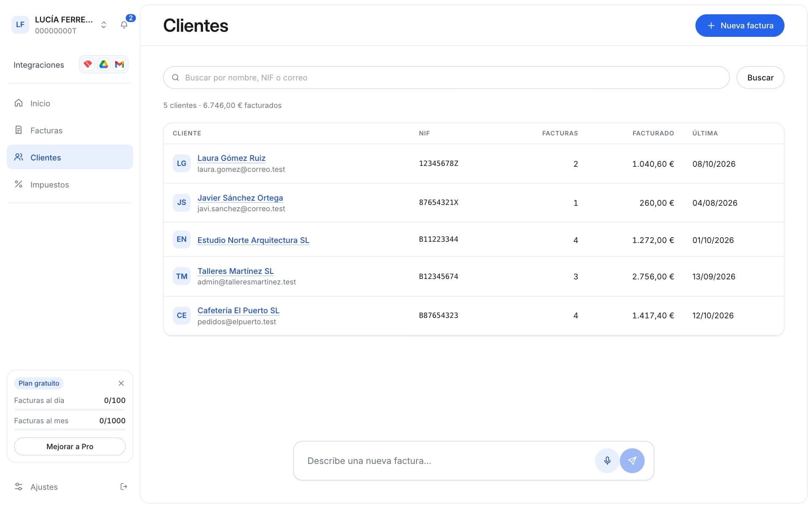812x508 pixels.
Task: Select NIF value B12345674
Action: point(439,276)
